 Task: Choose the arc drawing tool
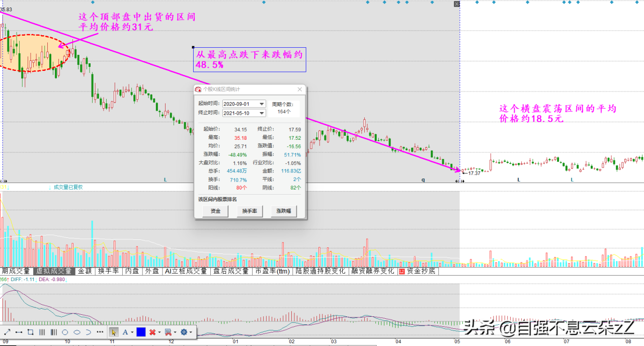point(88,332)
